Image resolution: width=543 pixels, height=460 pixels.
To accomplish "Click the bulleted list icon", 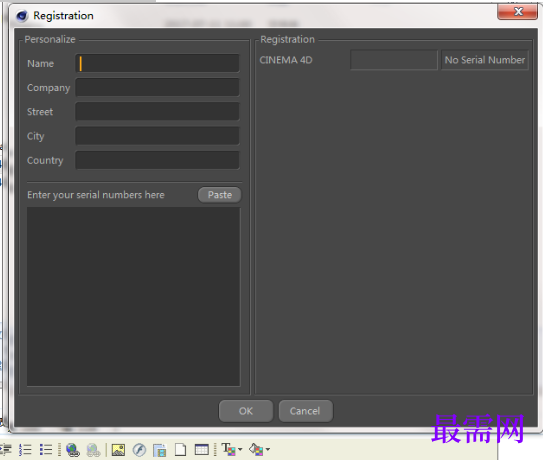I will tap(46, 450).
